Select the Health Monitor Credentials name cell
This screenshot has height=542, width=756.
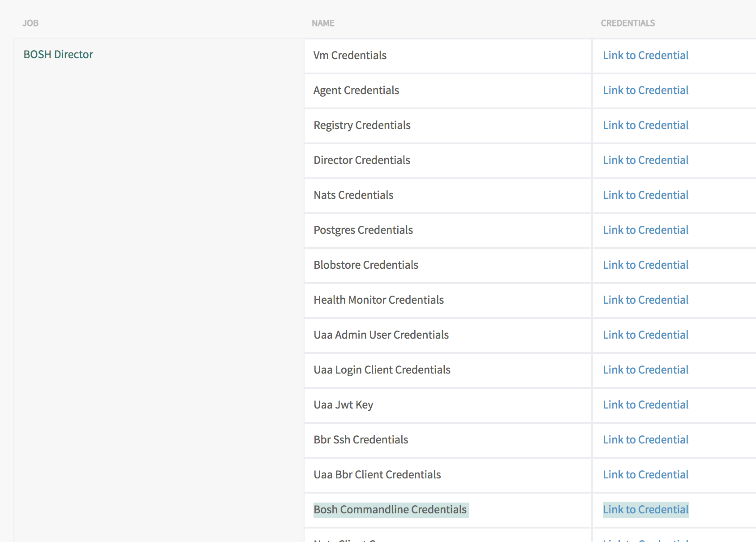pyautogui.click(x=448, y=300)
